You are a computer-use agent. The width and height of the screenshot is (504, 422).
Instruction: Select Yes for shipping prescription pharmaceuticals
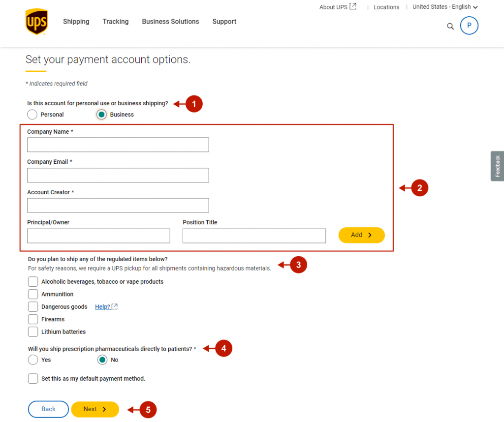coord(32,360)
